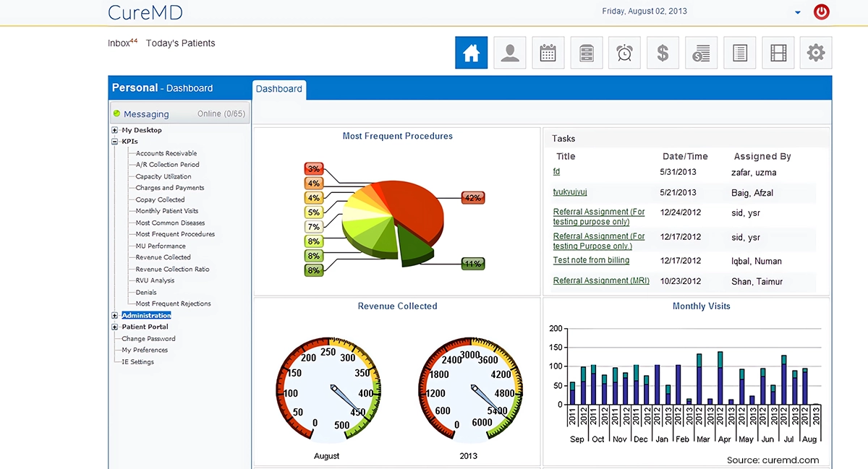Viewport: 868px width, 469px height.
Task: Select Most Common Diseases KPI
Action: pos(171,223)
